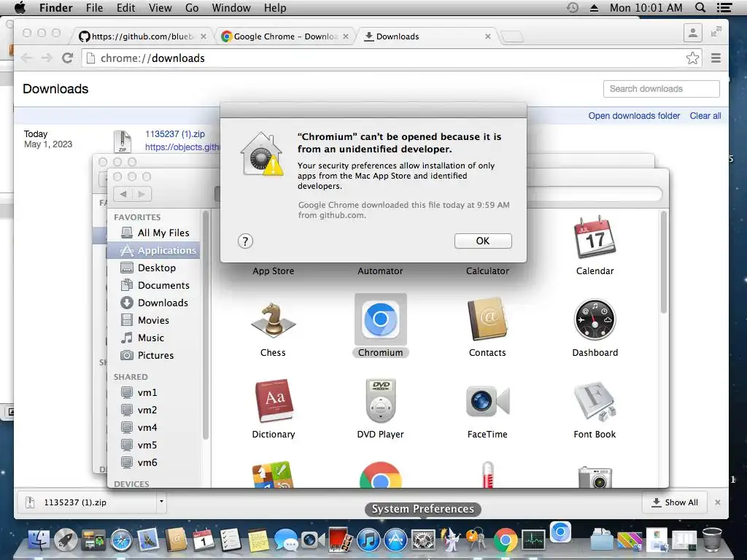Screen dimensions: 747x560
Task: Open iTunes from the Dock
Action: (x=368, y=540)
